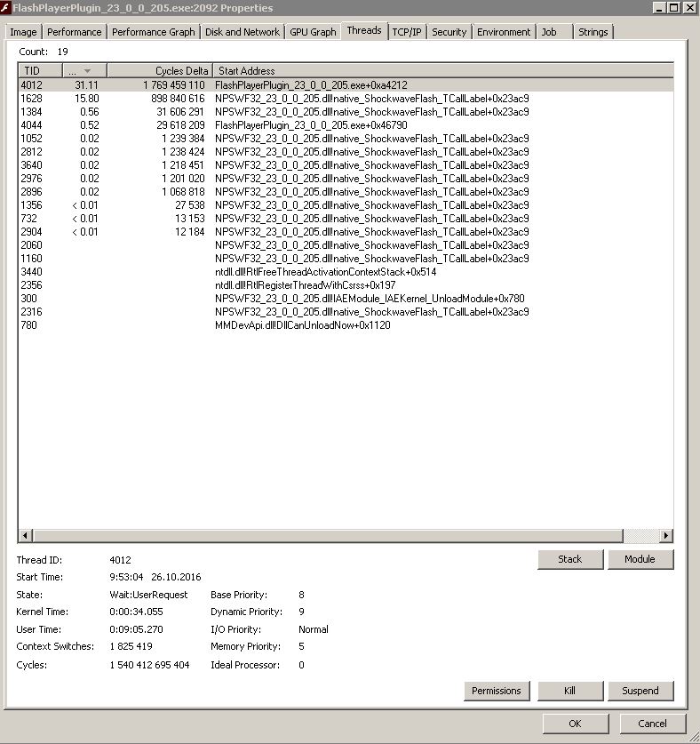Open the GPU Graph tab
This screenshot has height=744, width=700.
(x=313, y=32)
